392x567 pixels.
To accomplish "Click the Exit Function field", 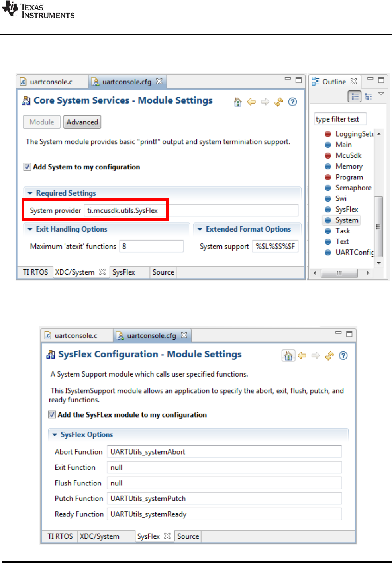I will point(224,467).
